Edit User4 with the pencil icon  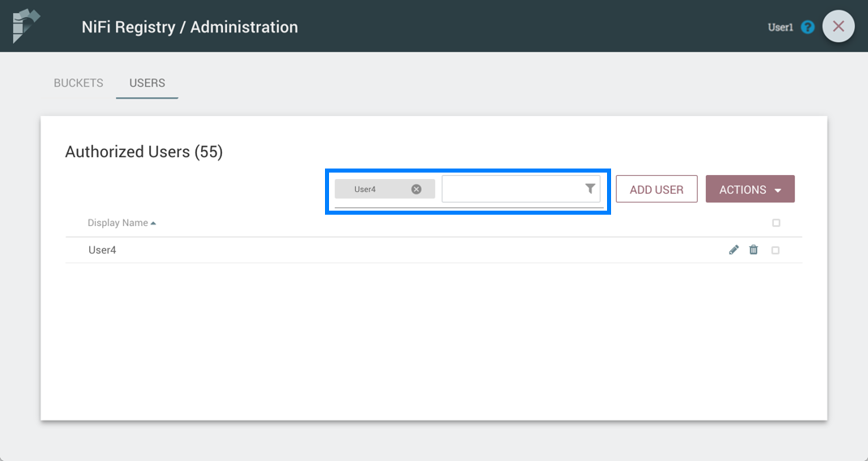(733, 250)
